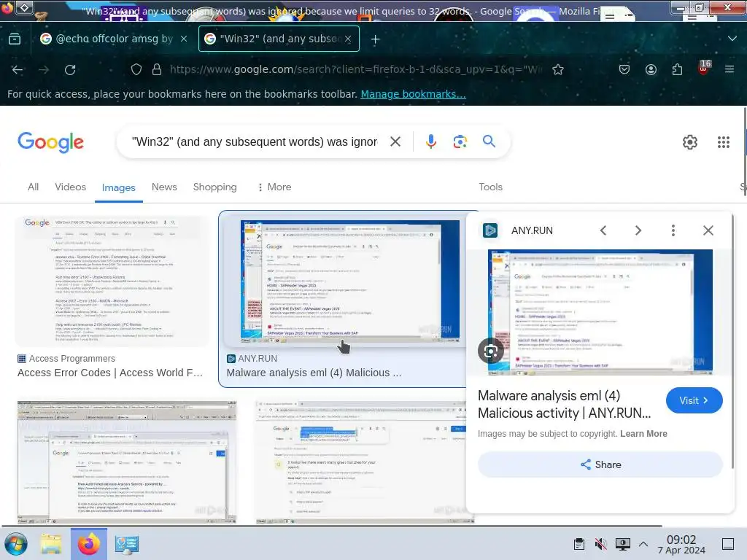The width and height of the screenshot is (747, 560).
Task: Bookmark this page with the star
Action: (558, 69)
